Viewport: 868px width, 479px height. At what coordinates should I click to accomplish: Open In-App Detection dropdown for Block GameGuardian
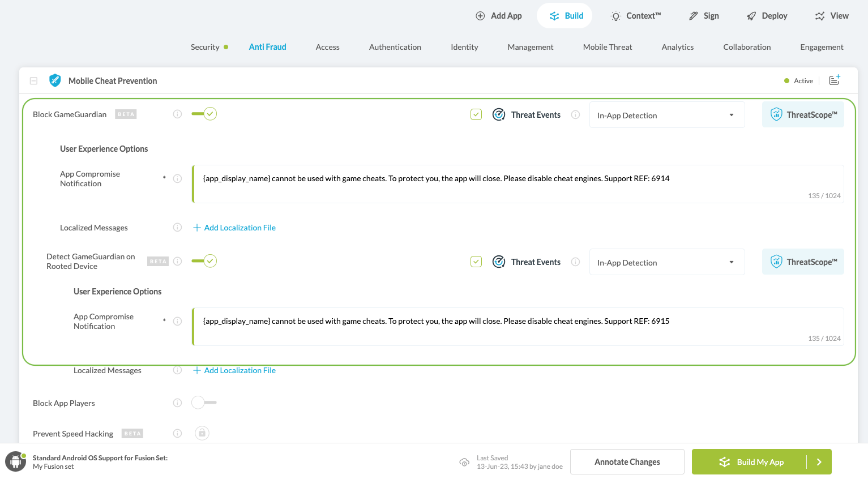click(x=666, y=116)
